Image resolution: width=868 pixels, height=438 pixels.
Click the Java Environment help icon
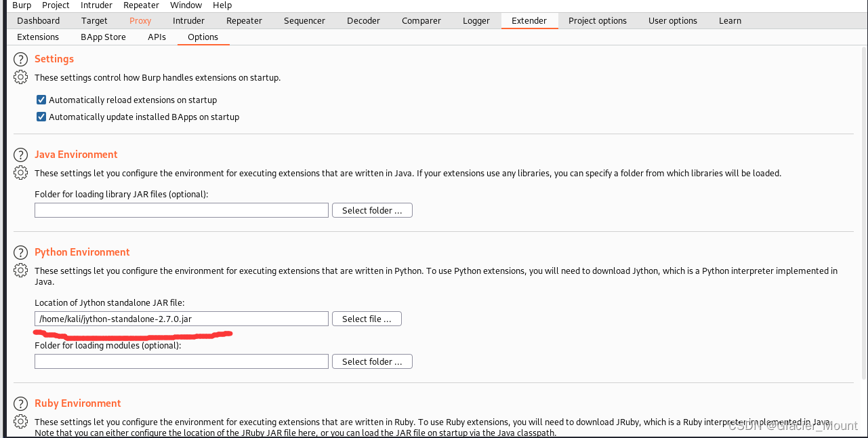(20, 155)
